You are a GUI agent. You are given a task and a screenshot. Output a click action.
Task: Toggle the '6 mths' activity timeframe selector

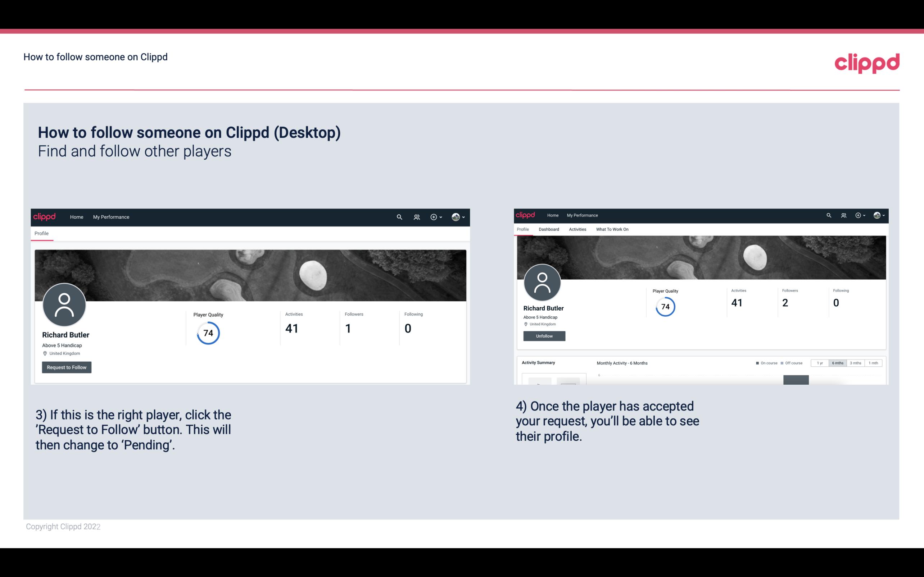838,363
